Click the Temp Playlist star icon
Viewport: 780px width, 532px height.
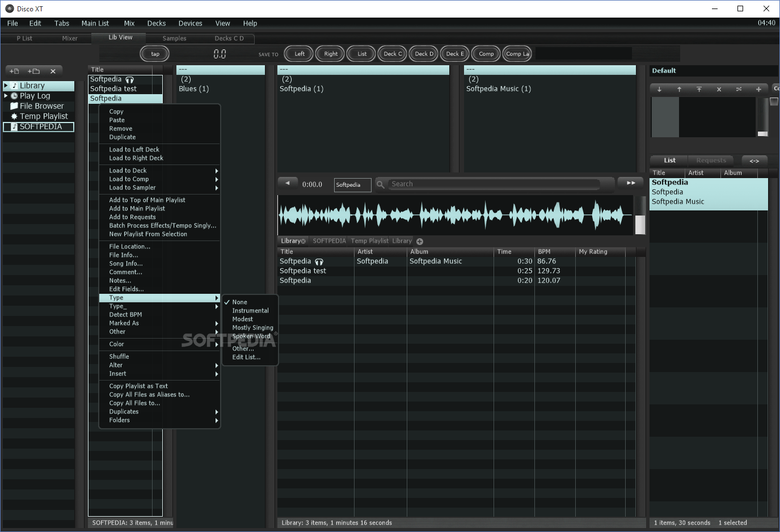(x=14, y=116)
